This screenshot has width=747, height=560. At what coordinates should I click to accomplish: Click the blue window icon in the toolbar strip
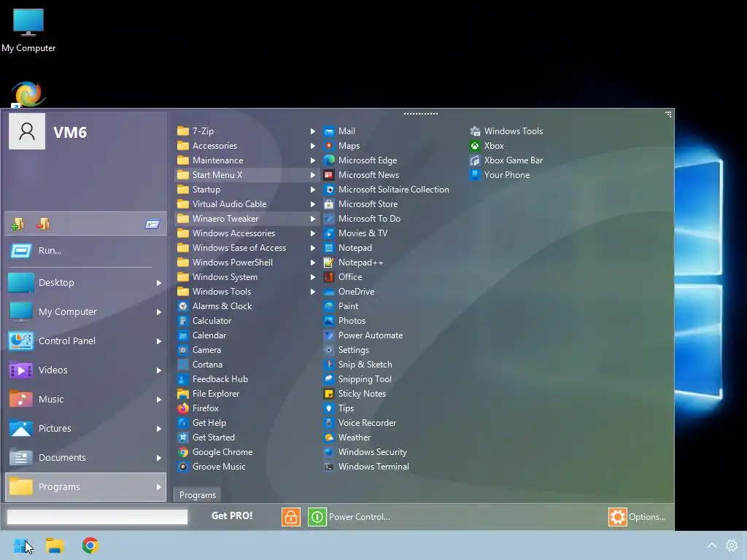[152, 224]
